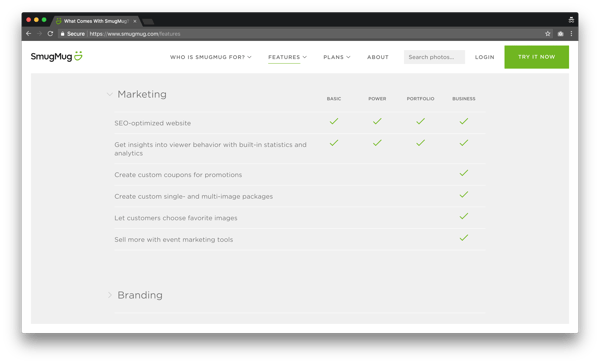600x364 pixels.
Task: Click SEO-optimized website row text
Action: tap(153, 123)
